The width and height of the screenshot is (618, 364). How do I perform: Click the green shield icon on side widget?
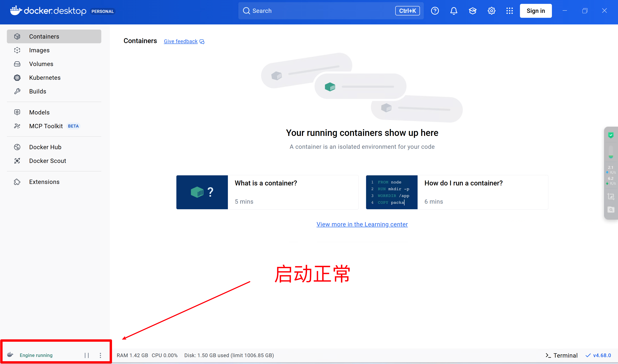point(611,135)
